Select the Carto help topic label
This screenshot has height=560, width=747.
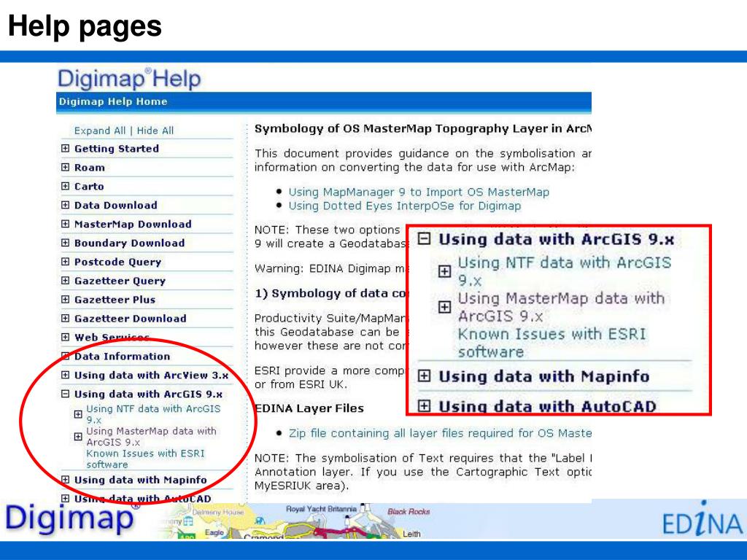coord(89,186)
